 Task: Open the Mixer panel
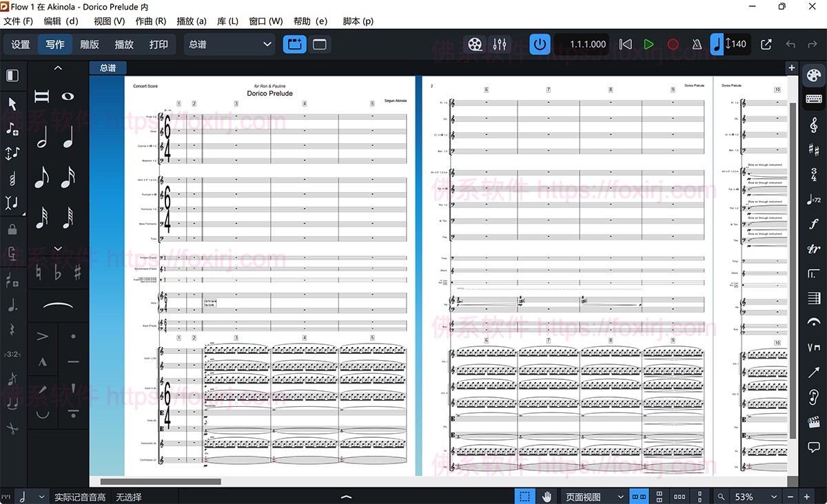500,43
